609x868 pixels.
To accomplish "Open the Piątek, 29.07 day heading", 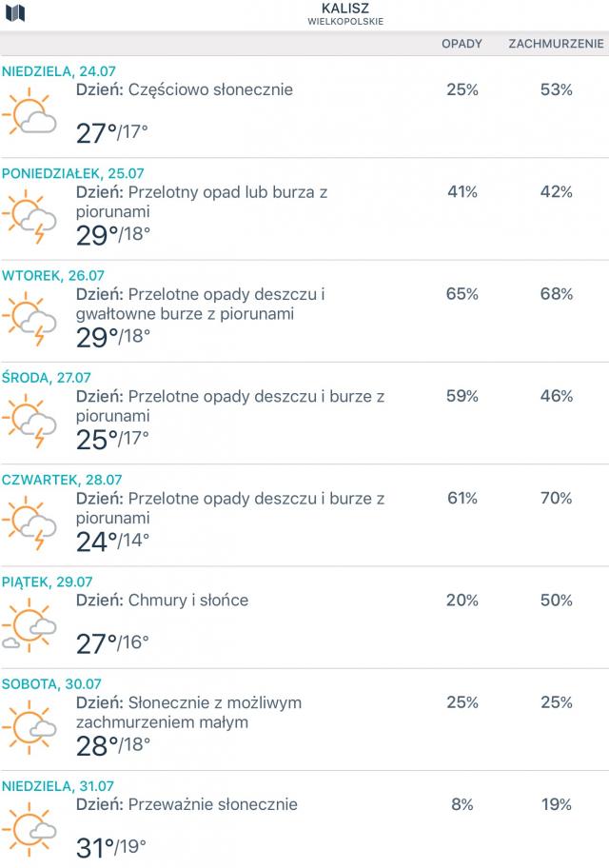I will point(50,582).
